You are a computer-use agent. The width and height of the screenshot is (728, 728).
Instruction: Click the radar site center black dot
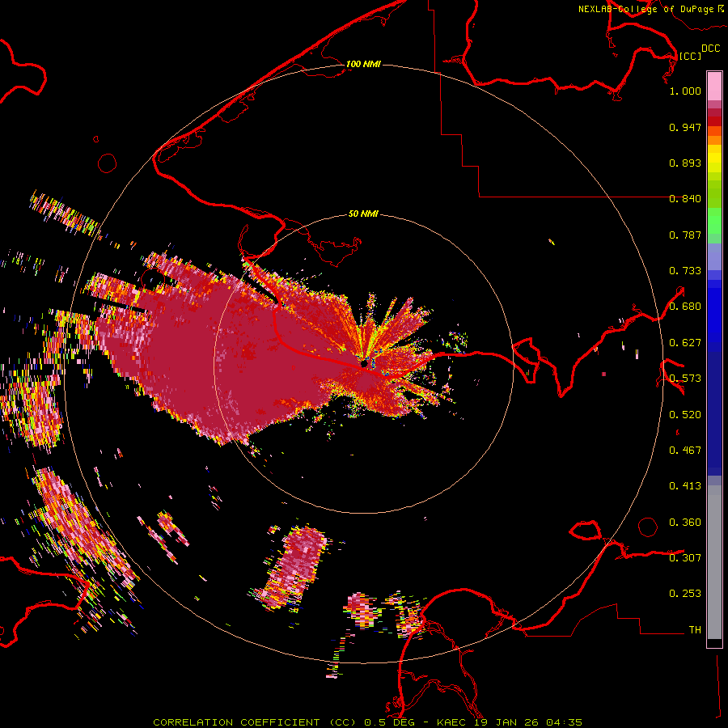[365, 363]
